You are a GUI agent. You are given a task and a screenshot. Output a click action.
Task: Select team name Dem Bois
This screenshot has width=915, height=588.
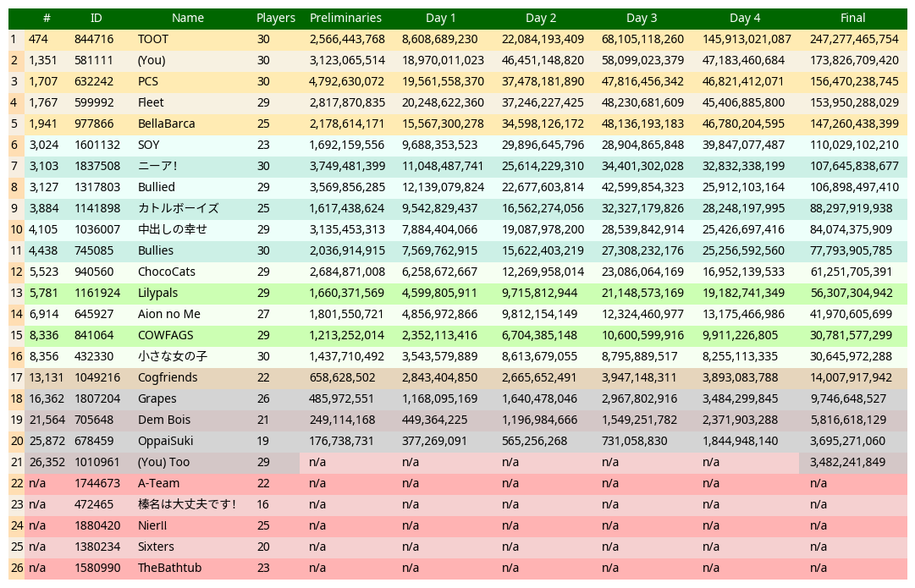pos(164,420)
